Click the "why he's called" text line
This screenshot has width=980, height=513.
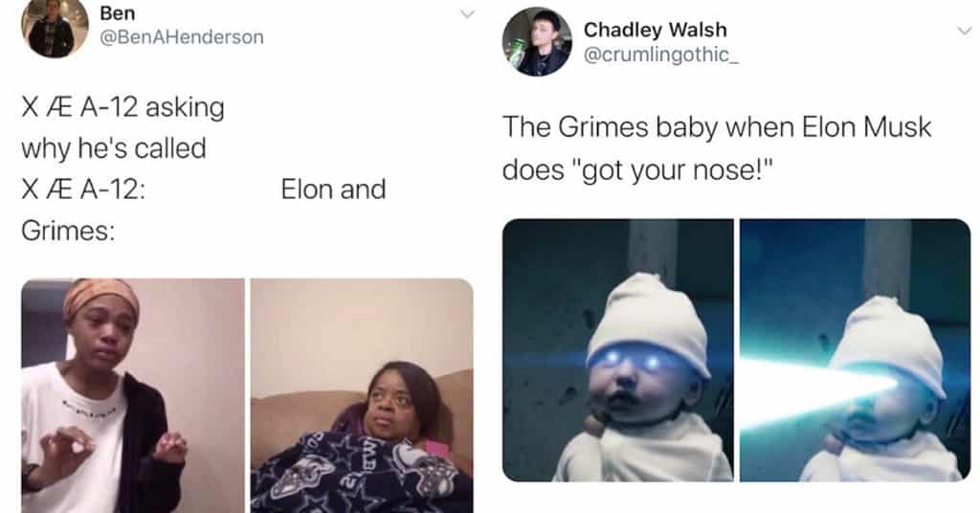(114, 148)
